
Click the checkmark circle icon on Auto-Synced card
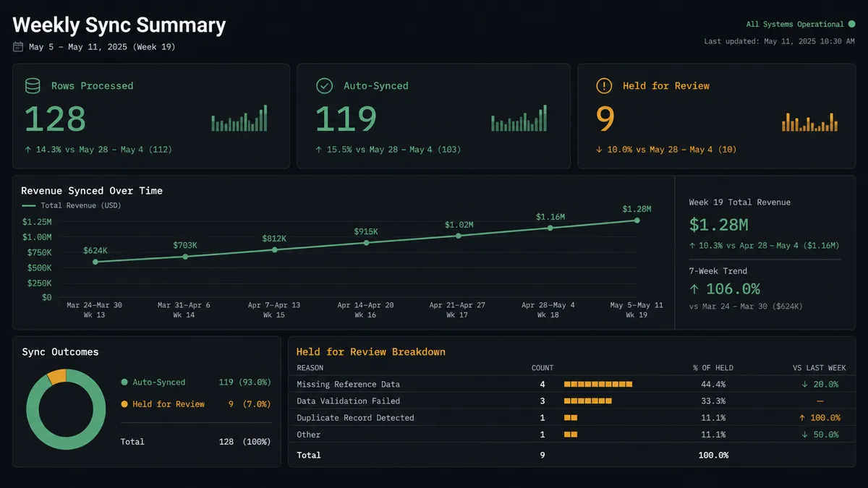[x=324, y=86]
